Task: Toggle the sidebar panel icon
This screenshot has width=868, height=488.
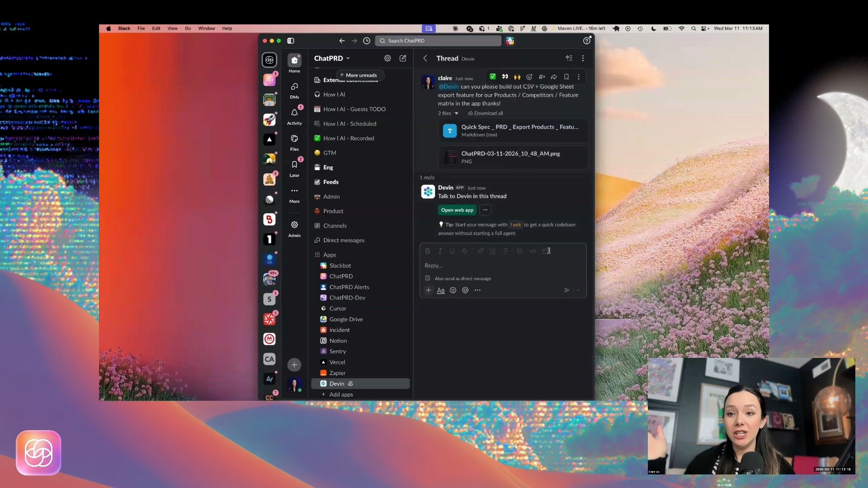Action: click(x=291, y=41)
